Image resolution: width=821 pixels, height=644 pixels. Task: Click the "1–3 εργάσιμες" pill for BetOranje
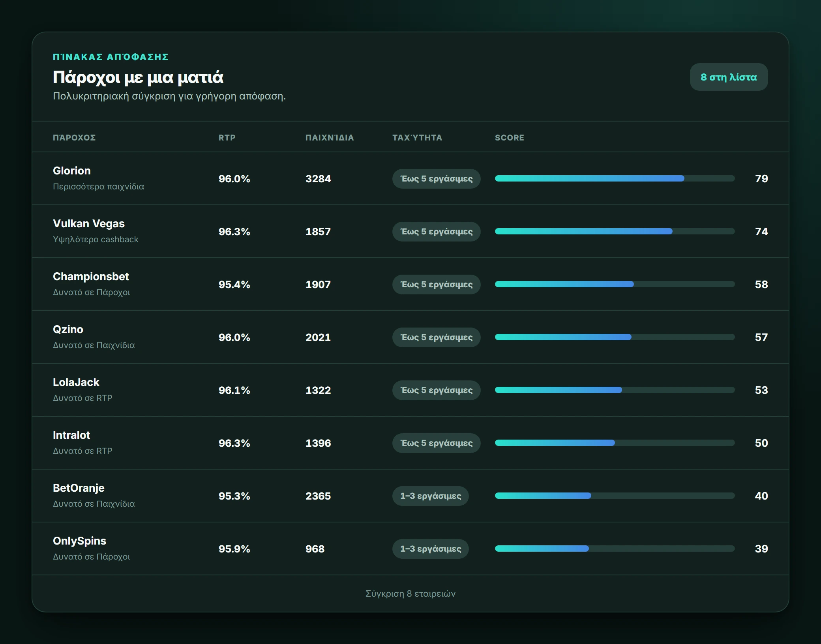(x=431, y=496)
